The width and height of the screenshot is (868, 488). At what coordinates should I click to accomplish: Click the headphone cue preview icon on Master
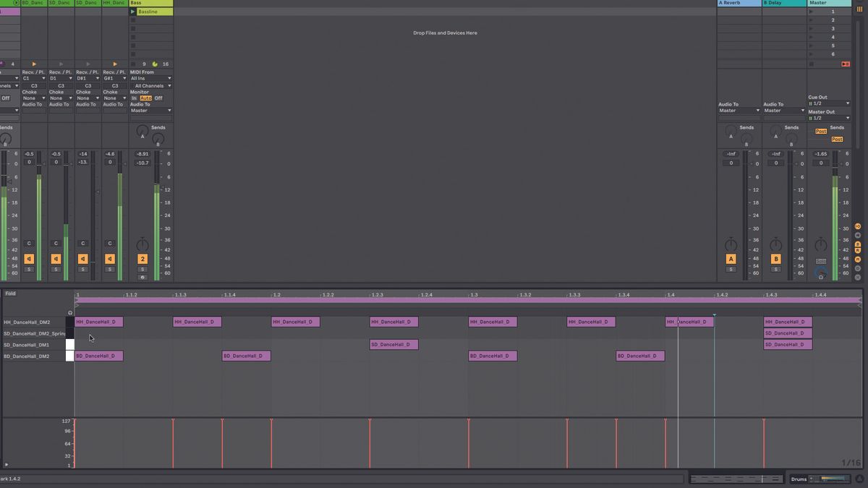pos(820,276)
